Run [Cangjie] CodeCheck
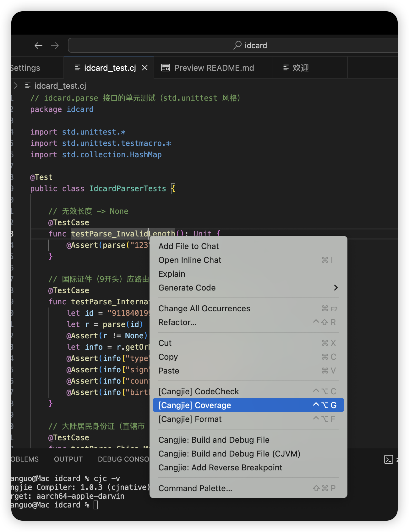 [248, 391]
